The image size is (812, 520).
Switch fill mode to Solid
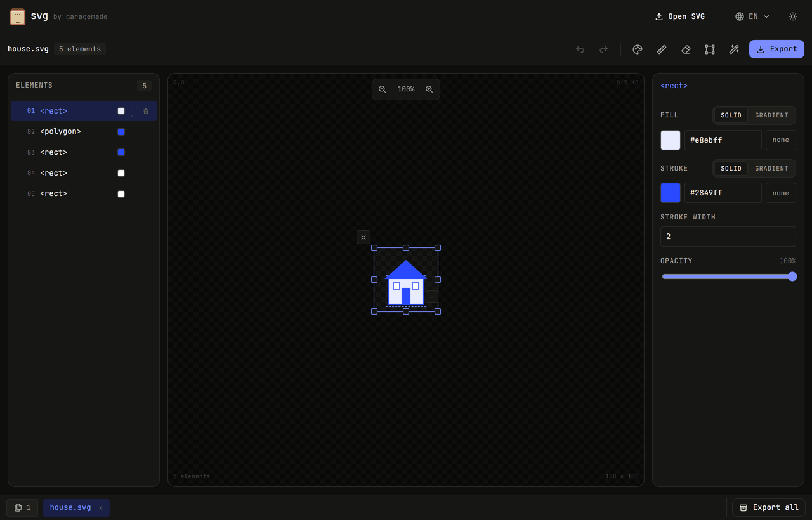coord(731,115)
